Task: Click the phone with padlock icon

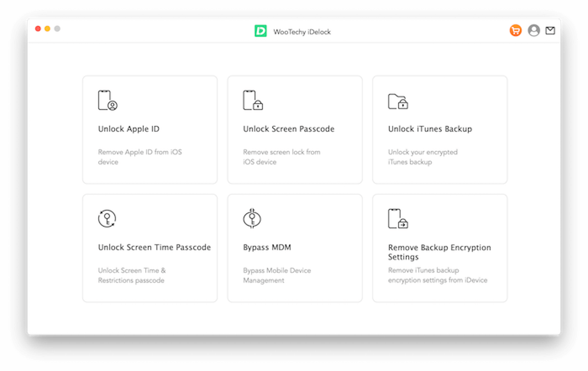Action: [253, 100]
